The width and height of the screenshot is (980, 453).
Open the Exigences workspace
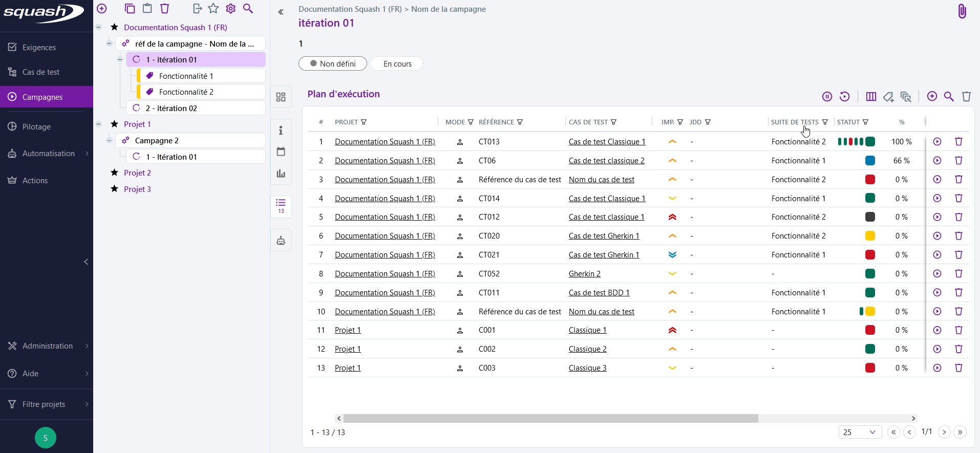(x=39, y=48)
